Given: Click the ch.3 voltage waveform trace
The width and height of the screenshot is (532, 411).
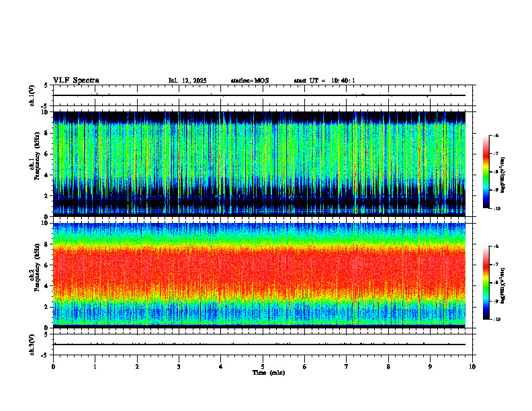Looking at the screenshot, I should 259,345.
